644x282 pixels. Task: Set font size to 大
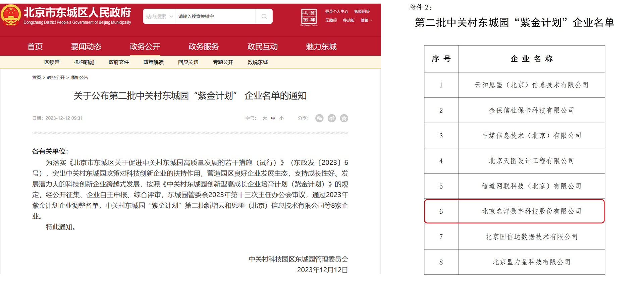tap(265, 118)
